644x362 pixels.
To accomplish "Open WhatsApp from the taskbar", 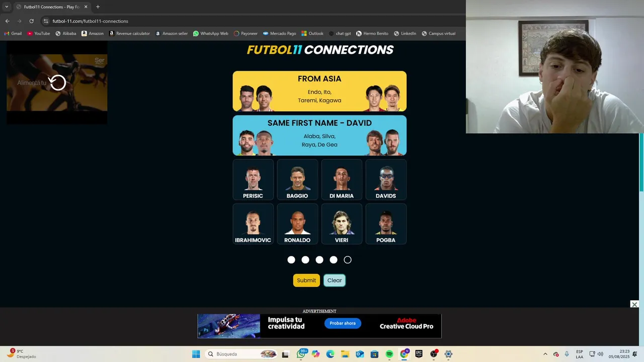I will (x=301, y=354).
